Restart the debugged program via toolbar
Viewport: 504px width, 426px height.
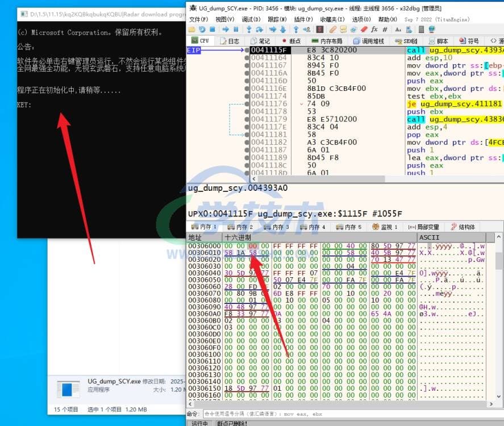click(x=201, y=29)
